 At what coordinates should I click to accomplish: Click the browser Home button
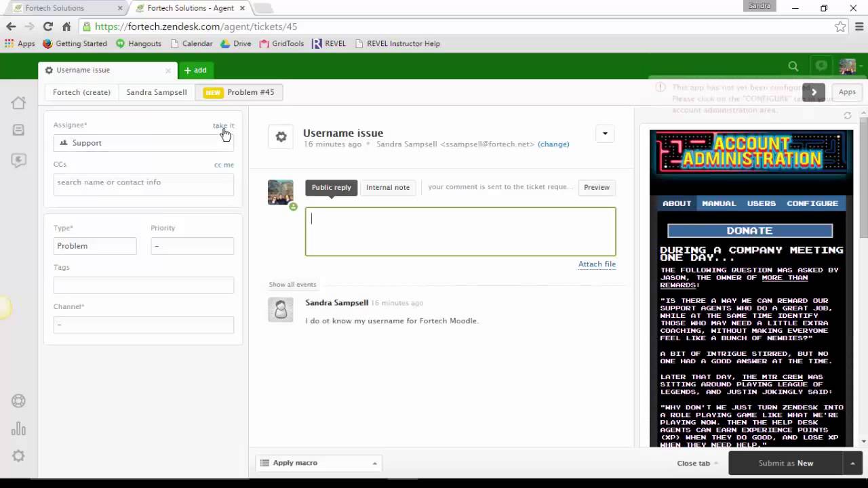click(x=66, y=26)
